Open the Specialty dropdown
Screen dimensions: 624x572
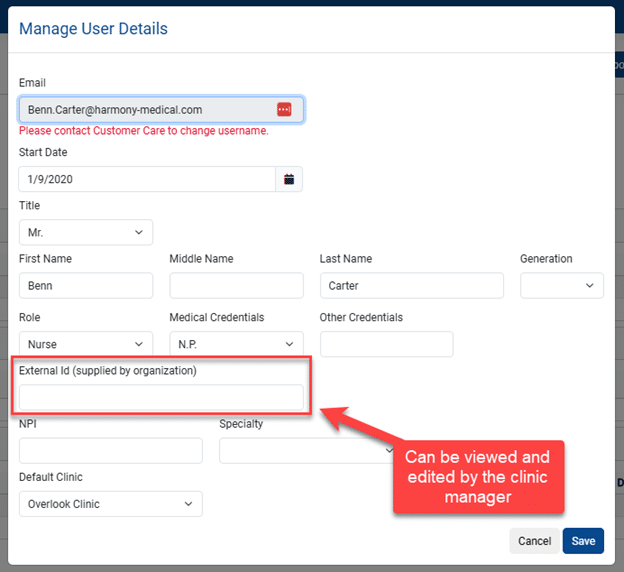306,451
